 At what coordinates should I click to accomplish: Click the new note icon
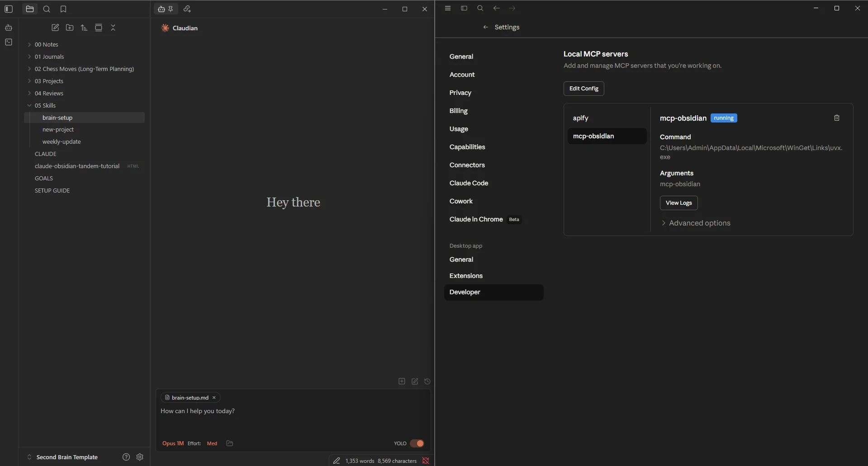coord(55,28)
